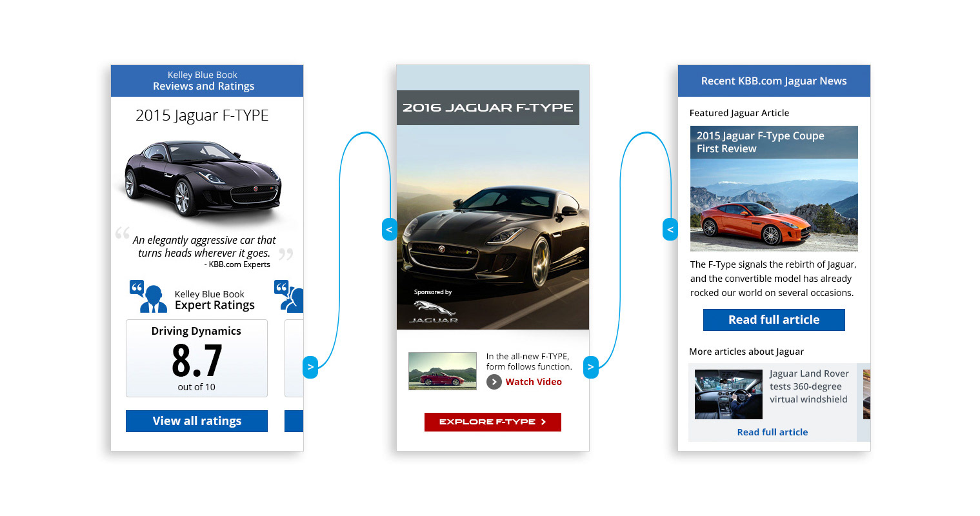Click the Recent KBB.com Jaguar News header

pos(774,81)
